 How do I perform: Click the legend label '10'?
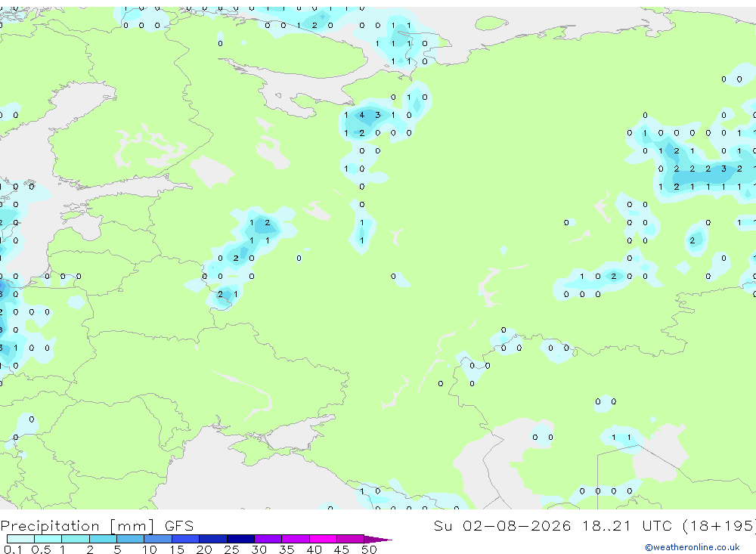[150, 549]
